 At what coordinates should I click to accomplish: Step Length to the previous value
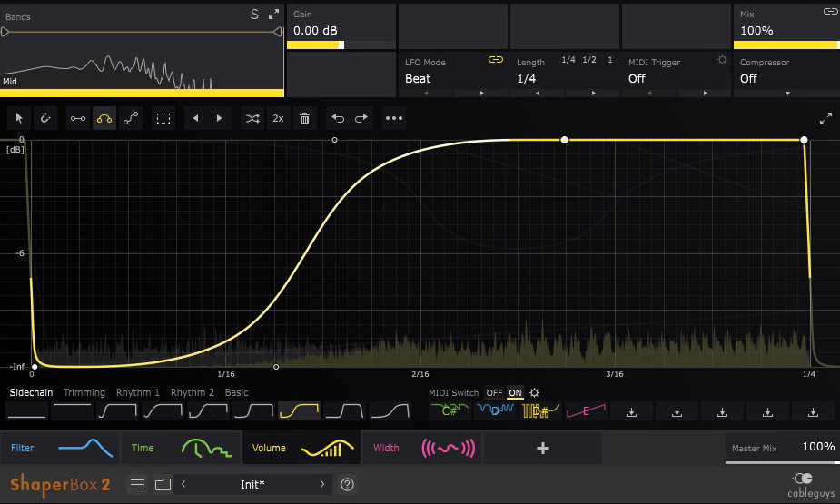click(538, 94)
